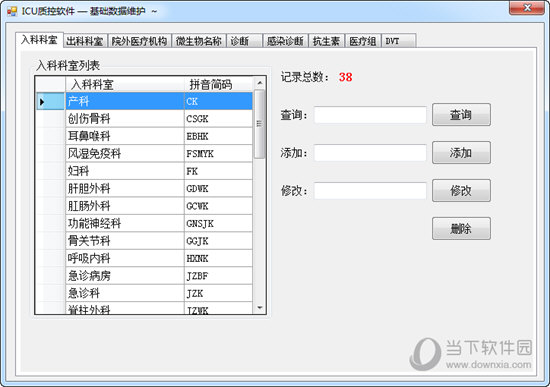
Task: Select the 风湿免疫科 row
Action: [x=144, y=153]
